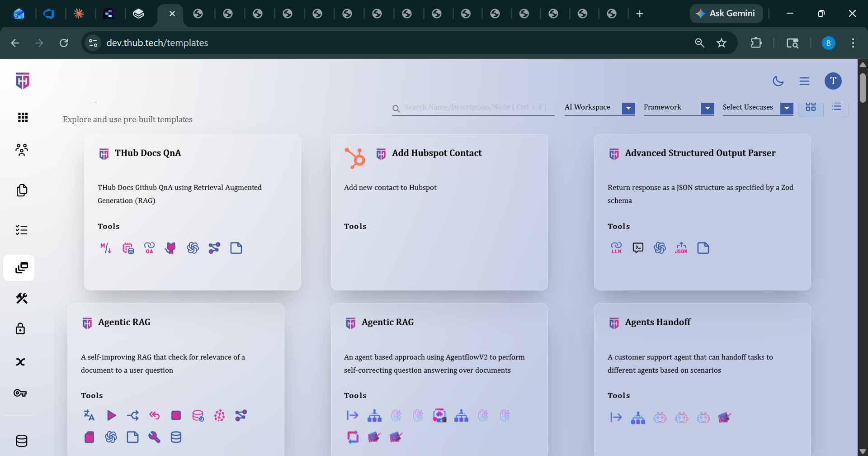Image resolution: width=868 pixels, height=456 pixels.
Task: Click the Ask Gemini browser button
Action: (726, 14)
